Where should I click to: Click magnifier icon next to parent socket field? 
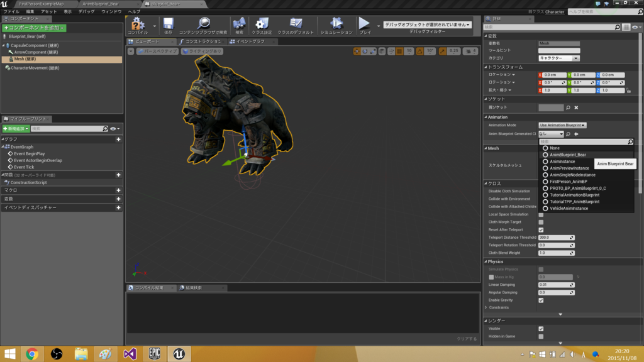[x=568, y=107]
